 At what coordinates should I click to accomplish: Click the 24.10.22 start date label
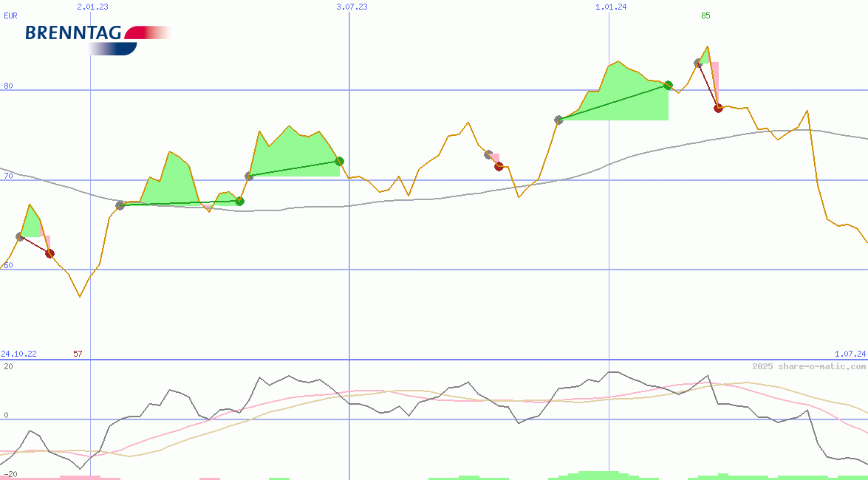[x=18, y=354]
